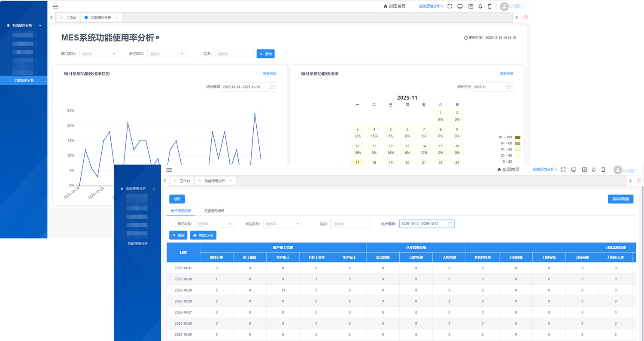Click the 81 - 100 legend color swatch
The height and width of the screenshot is (341, 644).
pyautogui.click(x=517, y=137)
